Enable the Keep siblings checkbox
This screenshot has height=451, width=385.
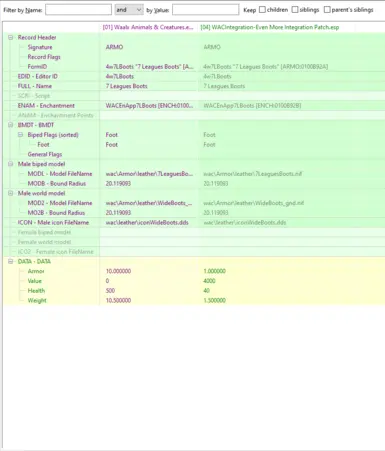pyautogui.click(x=295, y=10)
